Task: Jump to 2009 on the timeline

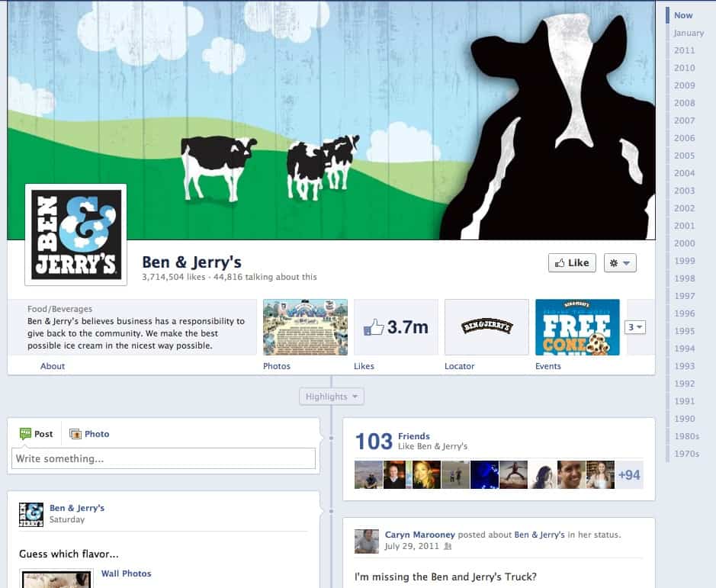Action: 685,85
